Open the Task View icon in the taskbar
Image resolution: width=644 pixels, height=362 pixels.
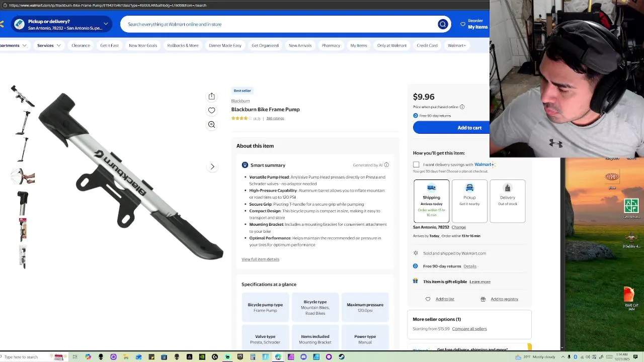pyautogui.click(x=75, y=357)
